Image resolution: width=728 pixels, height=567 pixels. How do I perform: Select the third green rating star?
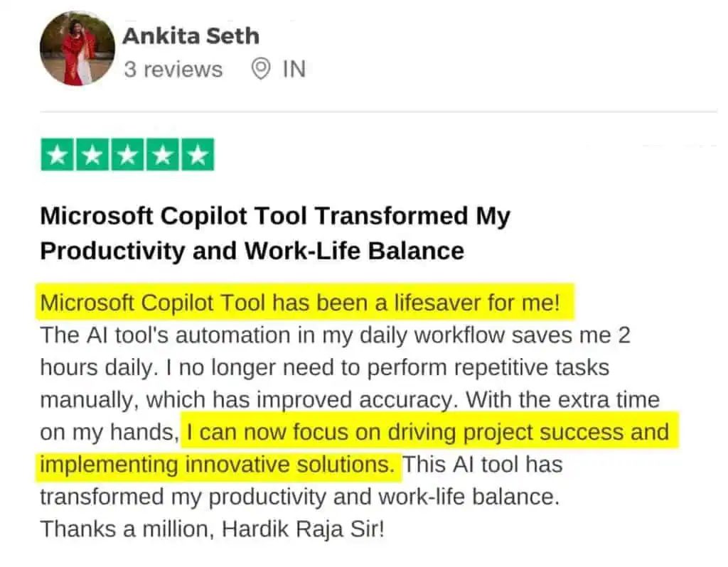(x=127, y=155)
